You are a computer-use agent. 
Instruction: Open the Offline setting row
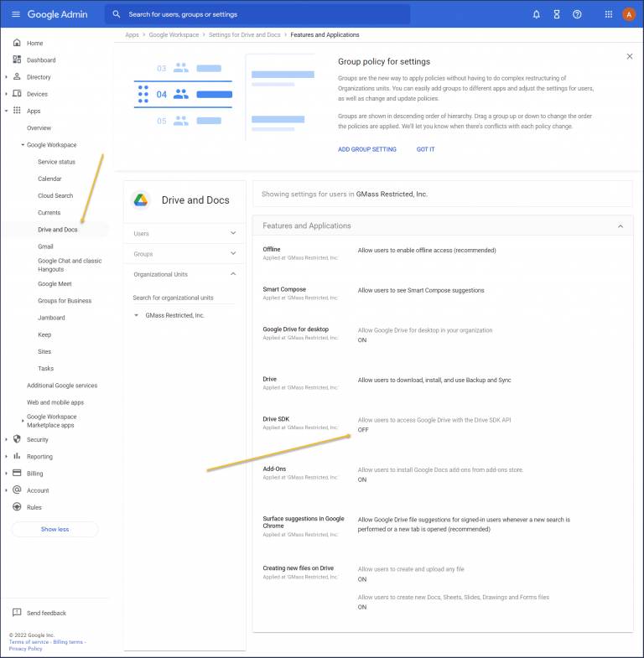[x=443, y=253]
